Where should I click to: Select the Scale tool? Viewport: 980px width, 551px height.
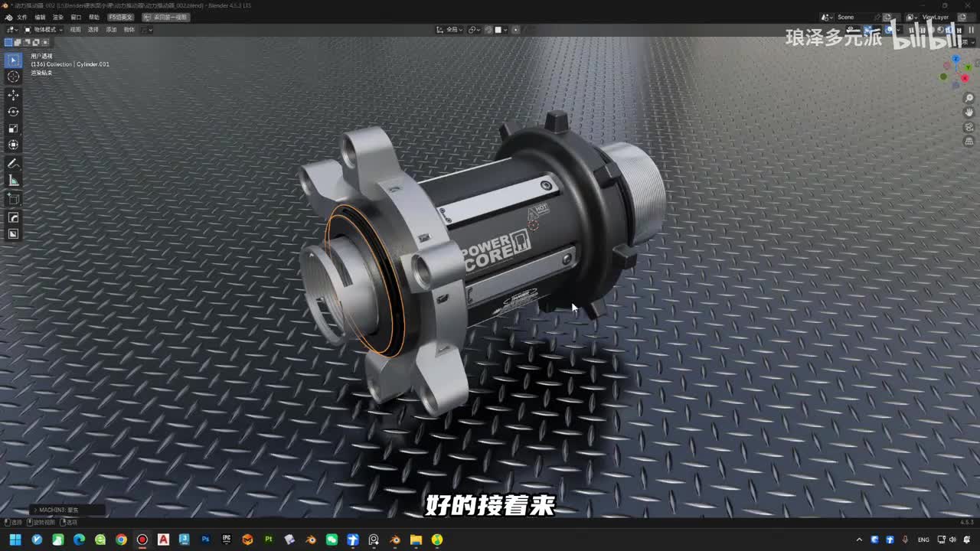point(13,129)
